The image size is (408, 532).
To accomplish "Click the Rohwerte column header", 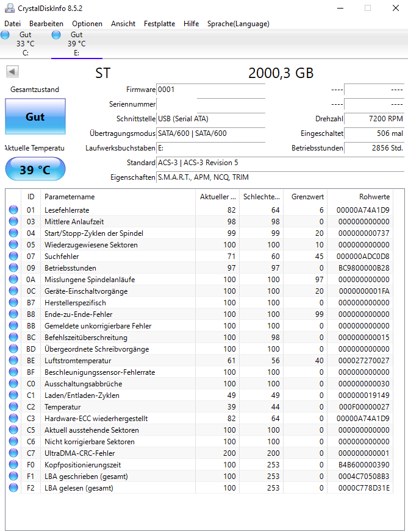I will 360,197.
